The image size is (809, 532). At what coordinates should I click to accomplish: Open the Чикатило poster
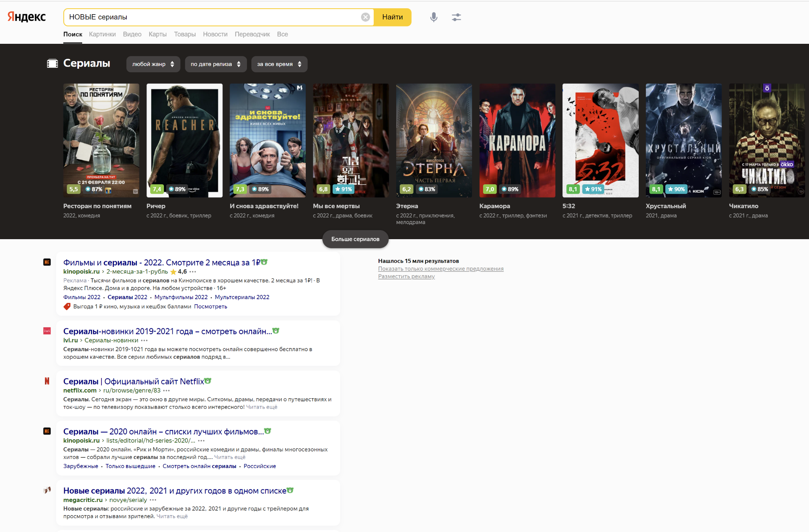[767, 140]
